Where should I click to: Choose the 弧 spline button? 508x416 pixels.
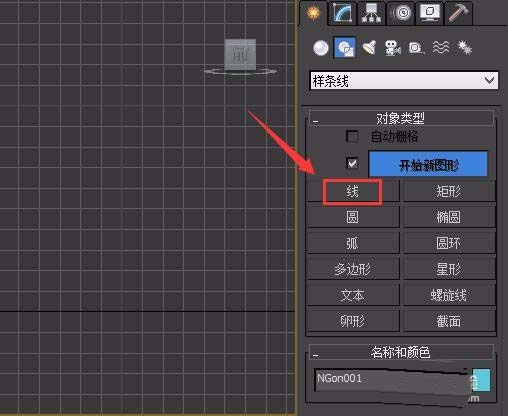coord(353,243)
